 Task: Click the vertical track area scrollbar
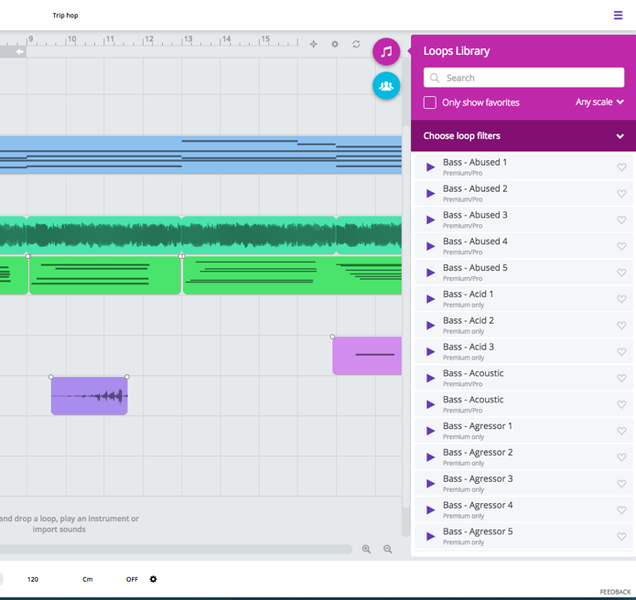click(406, 316)
